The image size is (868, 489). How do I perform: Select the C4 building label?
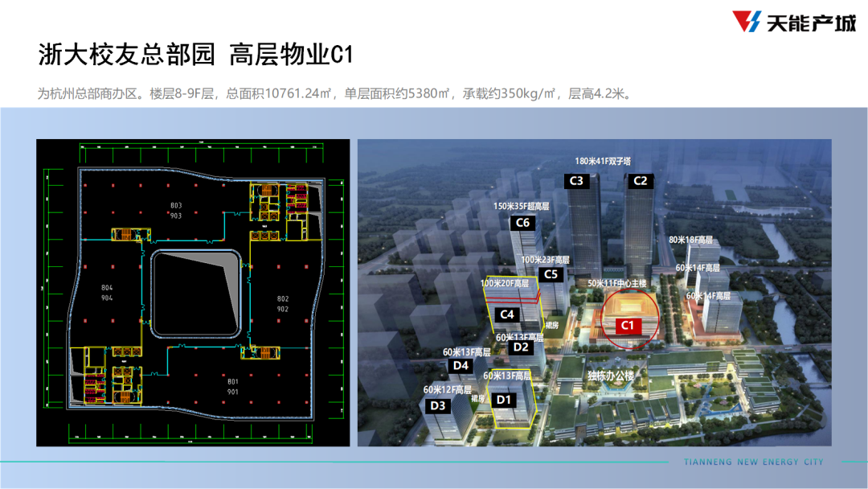pyautogui.click(x=507, y=314)
